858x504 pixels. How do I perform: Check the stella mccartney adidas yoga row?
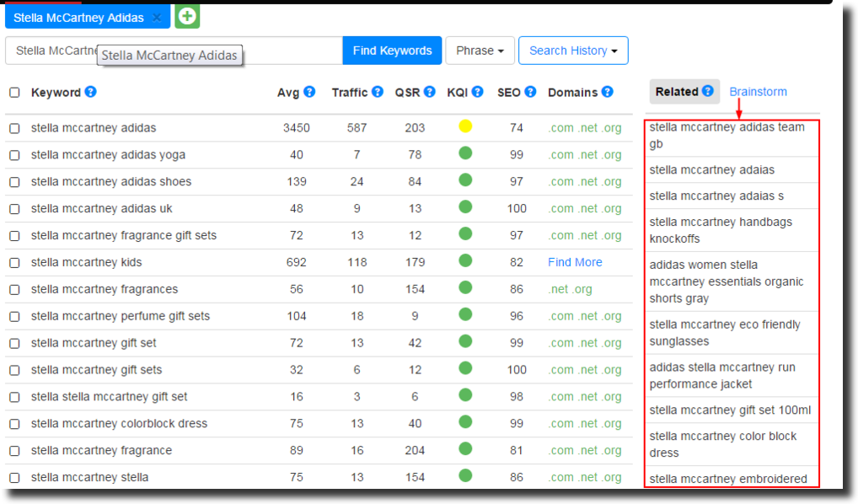(x=13, y=154)
